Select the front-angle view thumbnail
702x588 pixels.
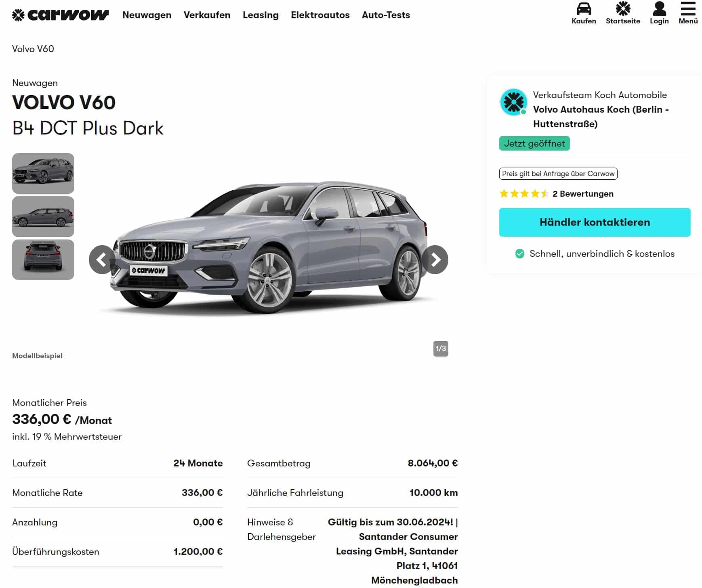(x=43, y=173)
